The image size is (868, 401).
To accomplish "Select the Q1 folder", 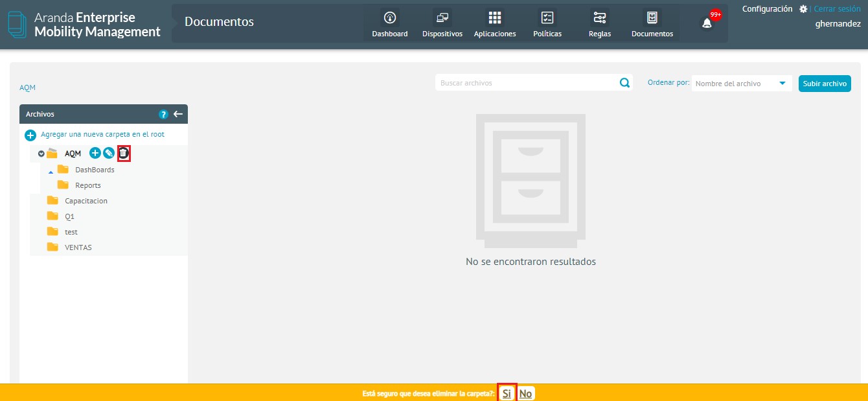I will 69,216.
